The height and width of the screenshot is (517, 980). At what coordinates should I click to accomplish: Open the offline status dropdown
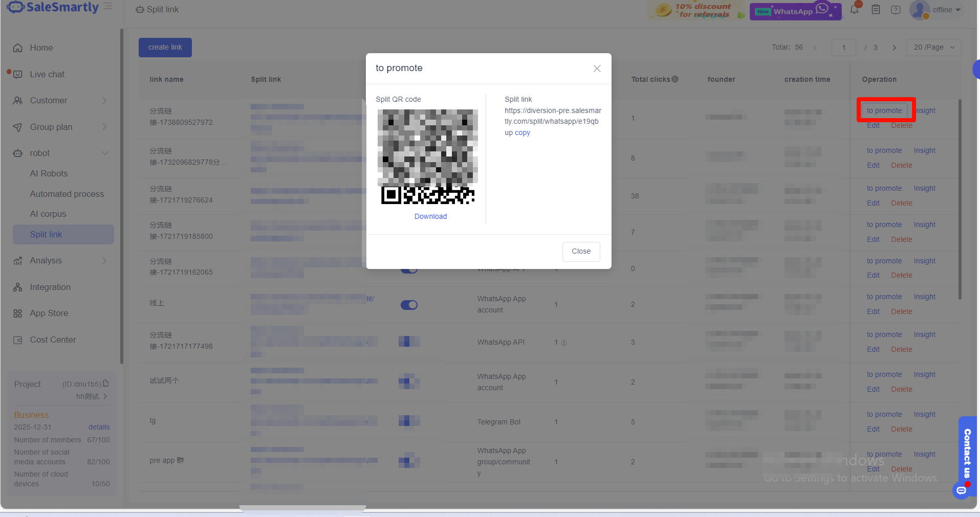coord(946,10)
